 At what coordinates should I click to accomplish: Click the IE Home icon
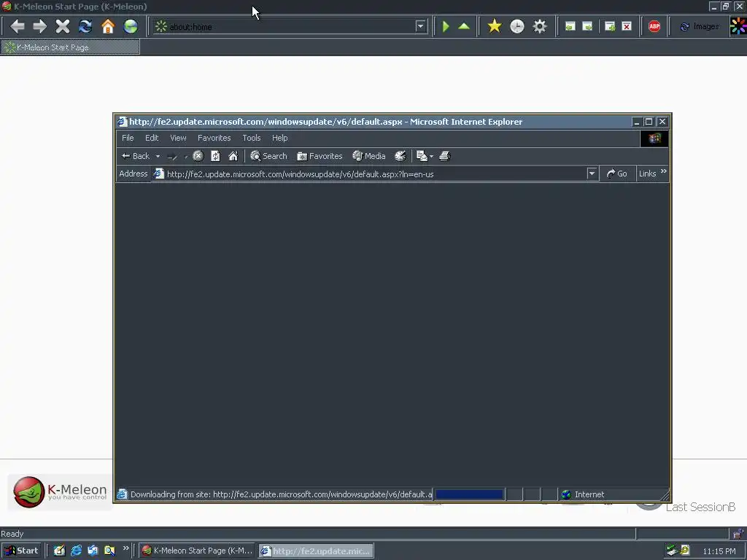point(233,156)
